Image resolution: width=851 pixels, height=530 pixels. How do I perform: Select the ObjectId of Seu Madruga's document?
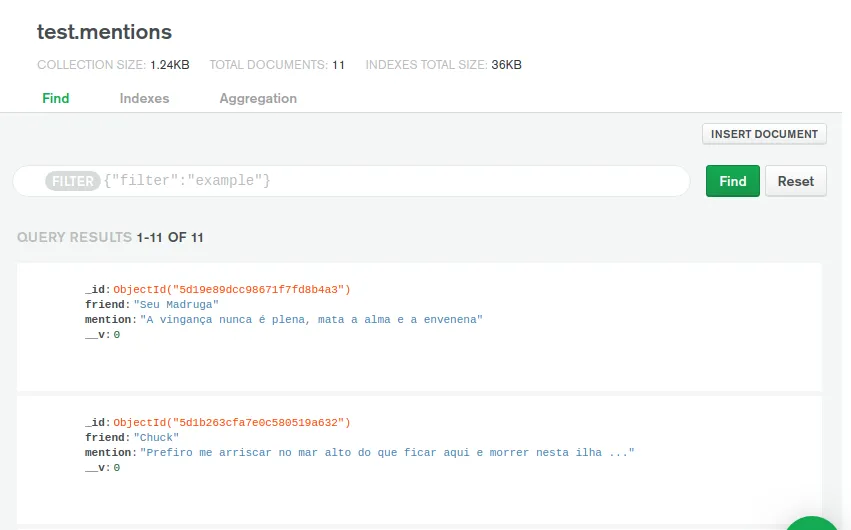(x=232, y=290)
